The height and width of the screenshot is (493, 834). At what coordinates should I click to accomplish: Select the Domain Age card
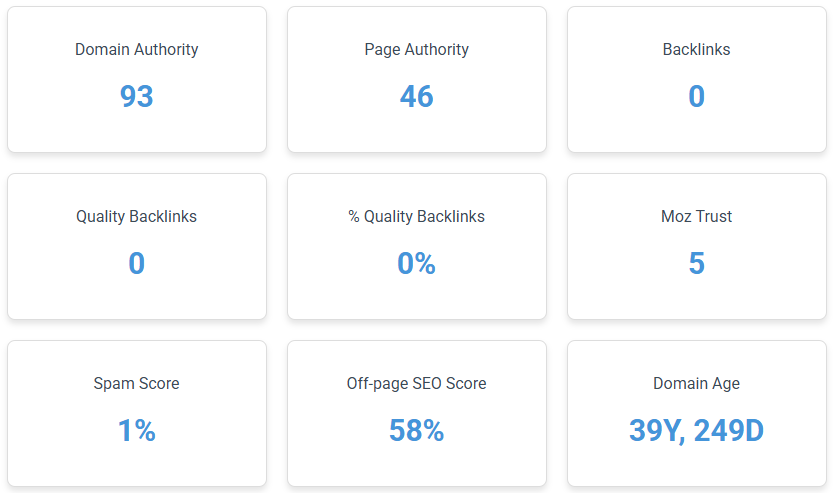[x=696, y=413]
